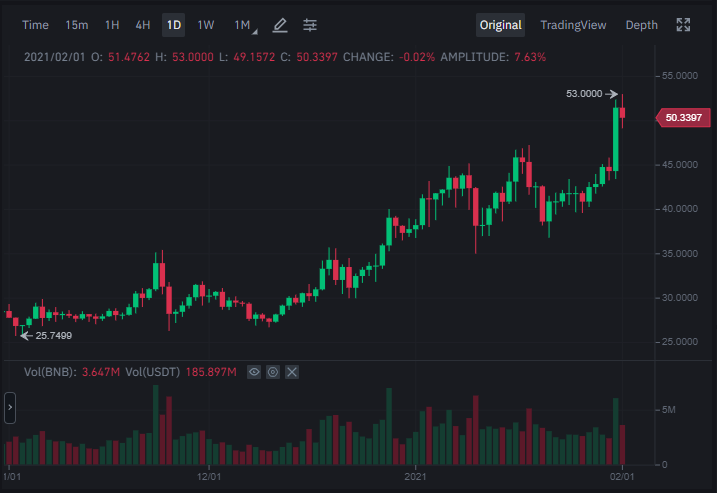Expand the left side panel chevron
Image resolution: width=717 pixels, height=493 pixels.
pyautogui.click(x=10, y=407)
